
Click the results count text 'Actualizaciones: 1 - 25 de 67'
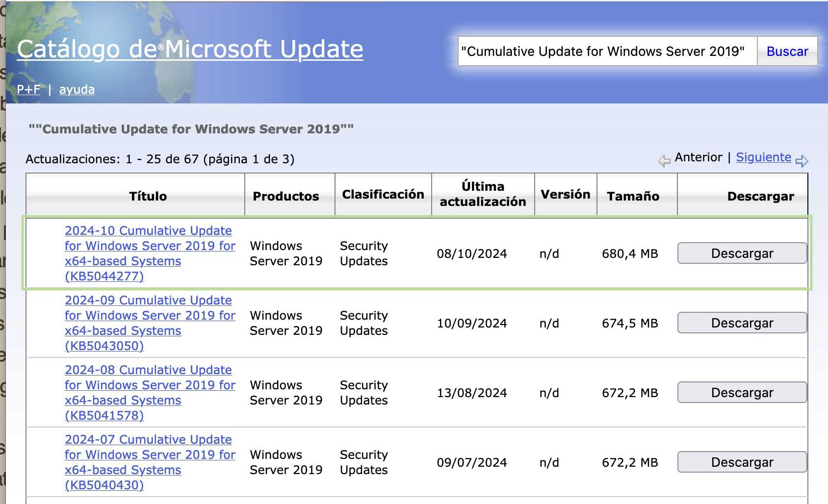click(112, 159)
